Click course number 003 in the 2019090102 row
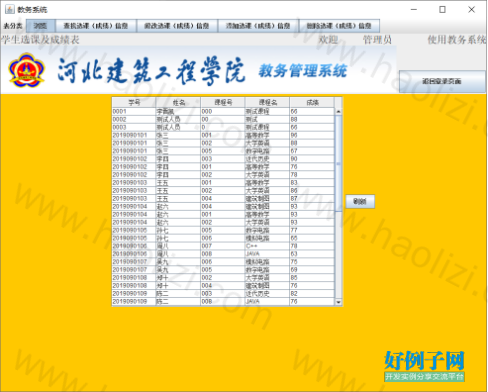Image resolution: width=488 pixels, height=392 pixels. point(223,159)
